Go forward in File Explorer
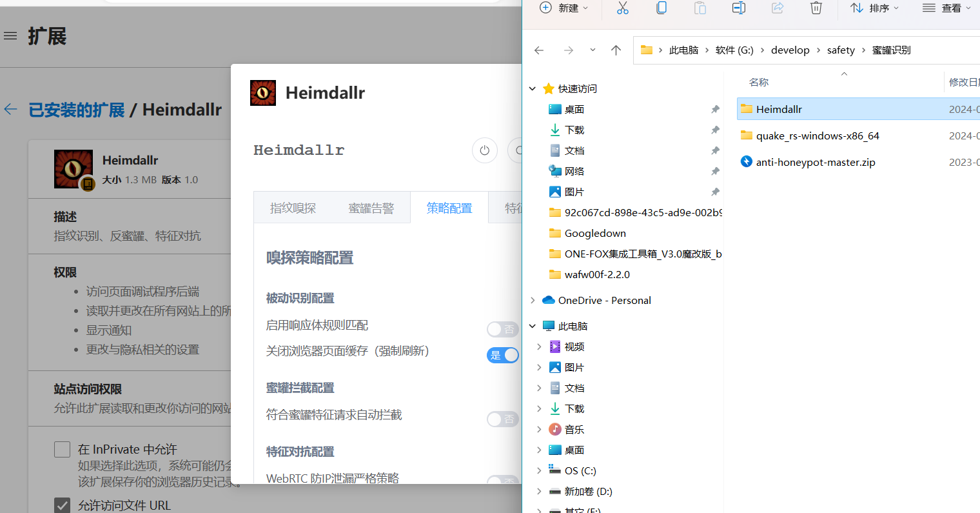980x513 pixels. (568, 50)
